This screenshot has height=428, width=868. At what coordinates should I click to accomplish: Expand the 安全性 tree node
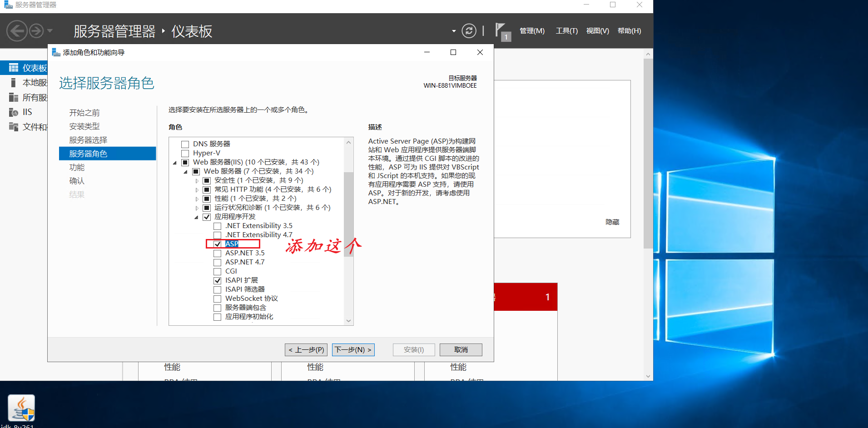(197, 181)
